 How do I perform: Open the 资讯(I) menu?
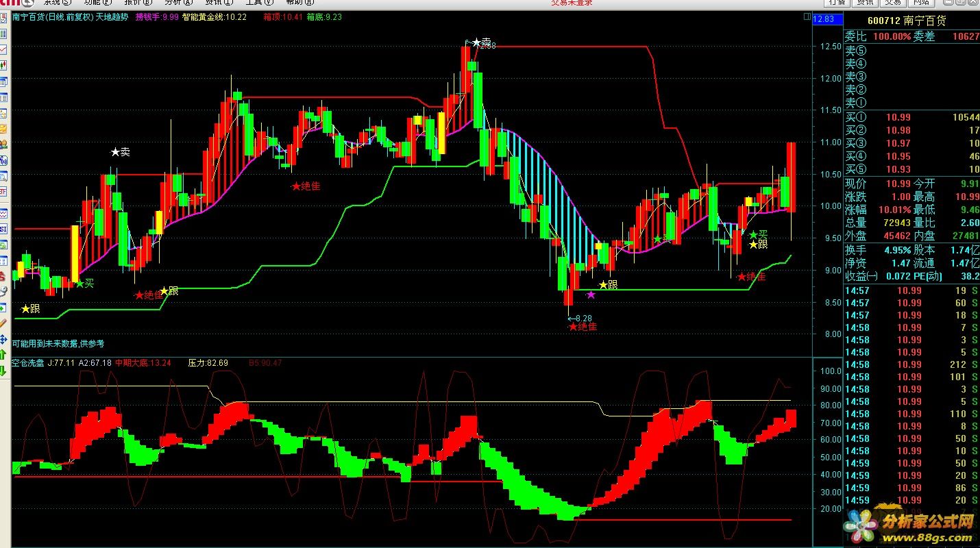tap(219, 3)
